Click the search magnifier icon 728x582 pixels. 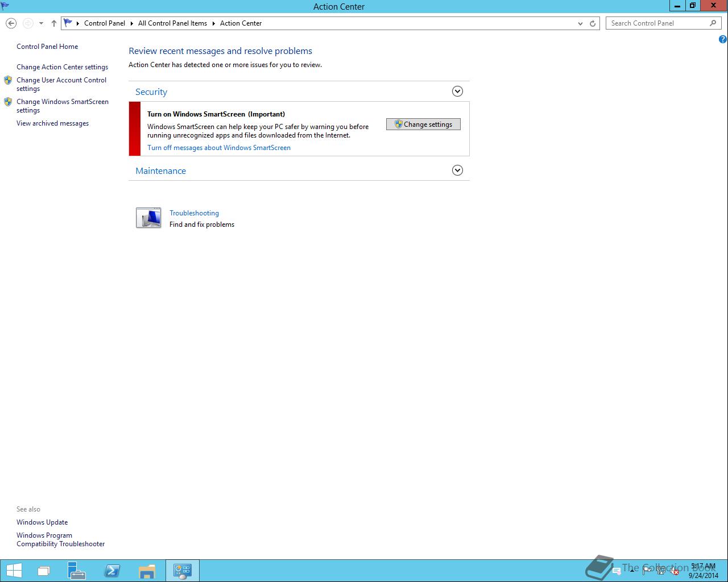(713, 23)
